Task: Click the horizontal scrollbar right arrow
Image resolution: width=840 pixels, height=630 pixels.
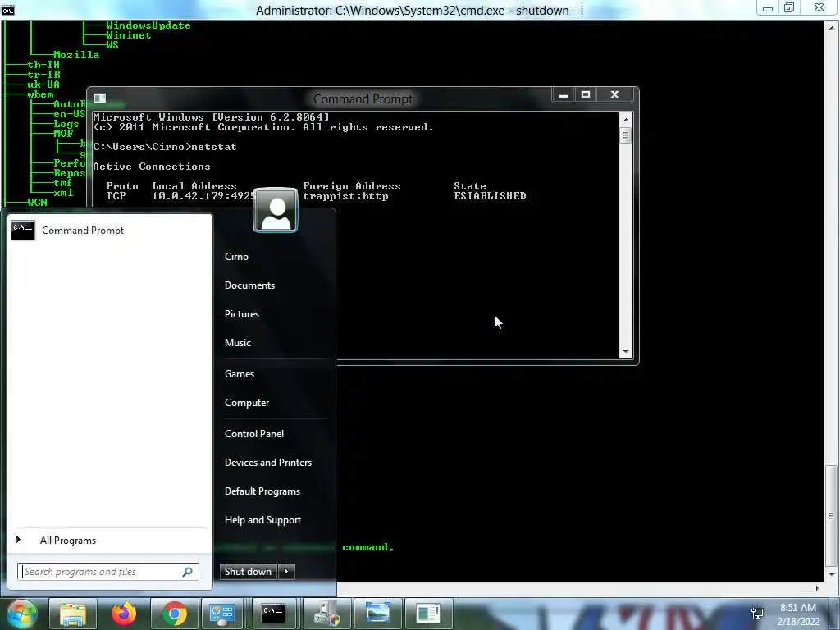Action: coord(817,588)
